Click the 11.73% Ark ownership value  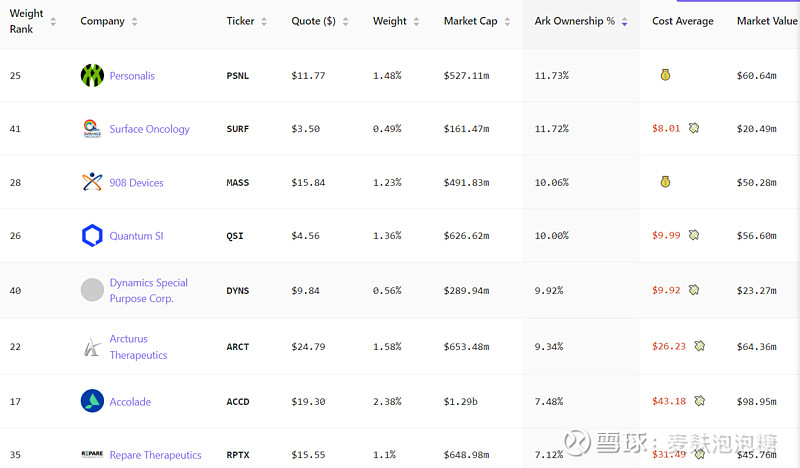(x=552, y=76)
